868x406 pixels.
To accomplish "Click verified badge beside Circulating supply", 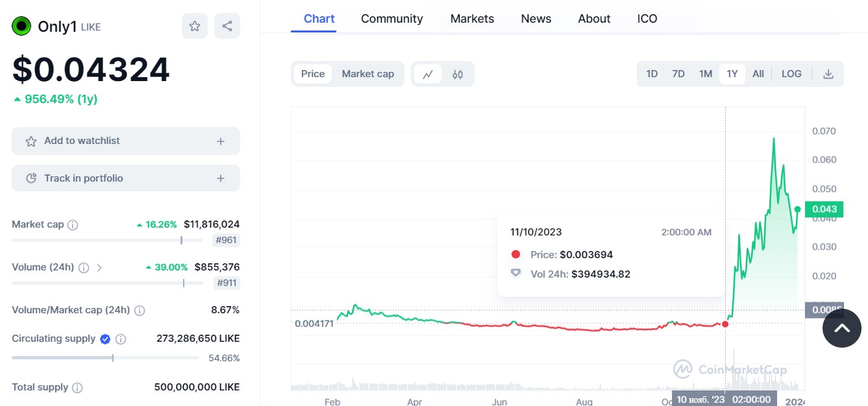I will click(x=105, y=339).
